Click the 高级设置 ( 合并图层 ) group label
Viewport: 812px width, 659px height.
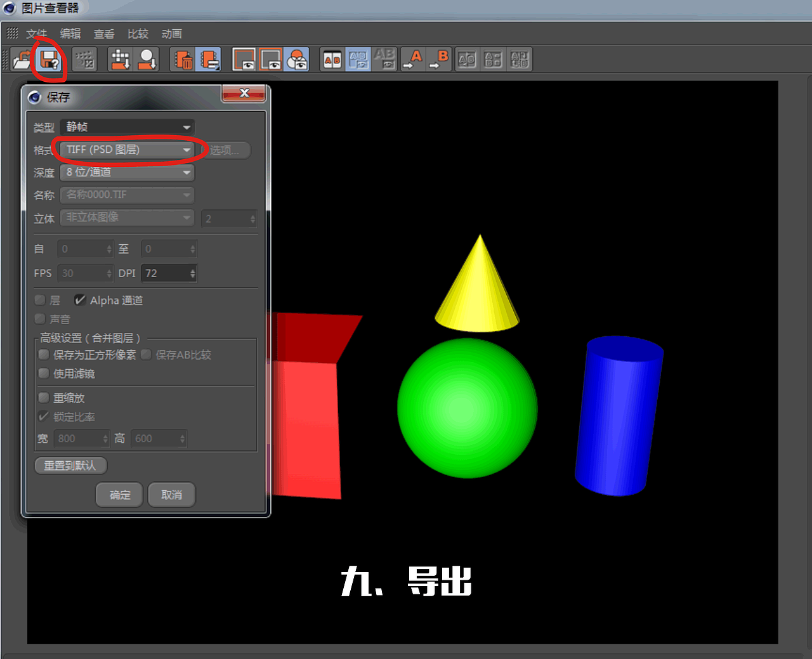pyautogui.click(x=90, y=338)
